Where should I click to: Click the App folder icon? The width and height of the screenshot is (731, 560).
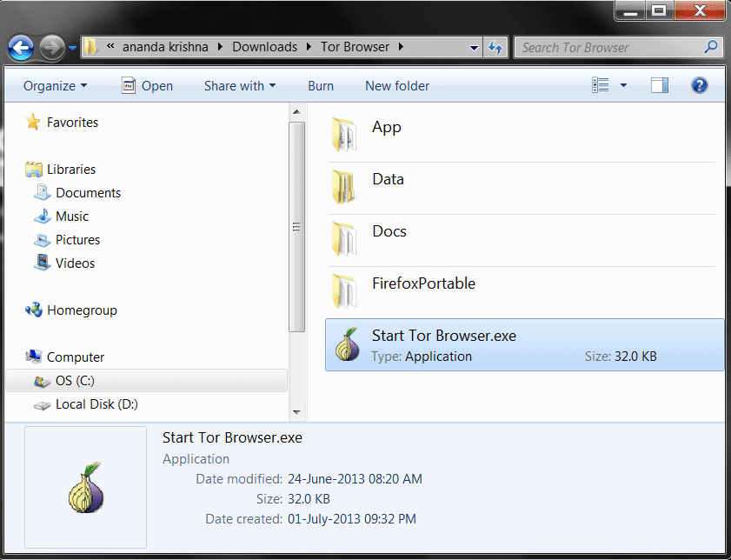click(x=344, y=135)
